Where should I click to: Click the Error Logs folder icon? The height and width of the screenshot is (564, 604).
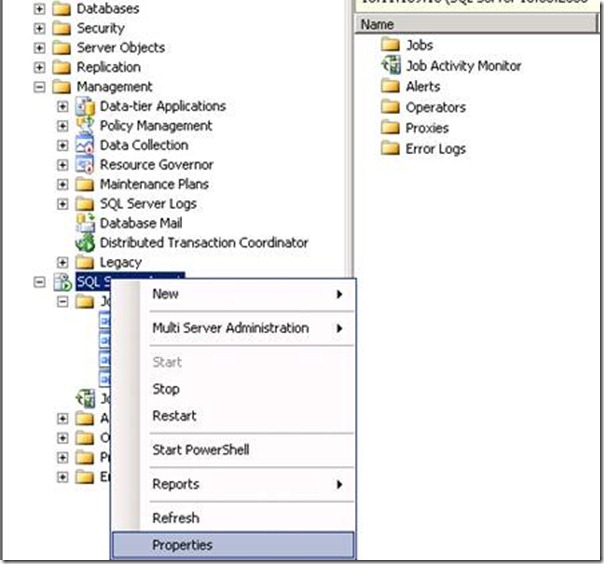[x=390, y=149]
